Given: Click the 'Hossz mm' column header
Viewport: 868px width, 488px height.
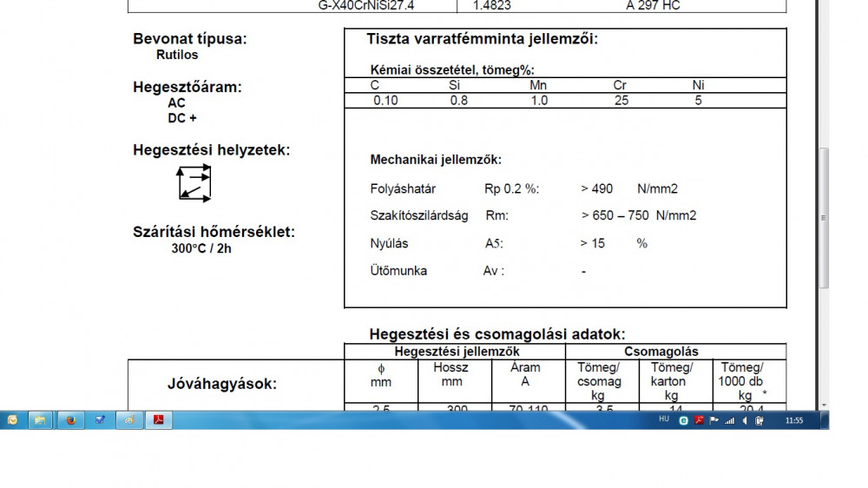Looking at the screenshot, I should tap(451, 374).
